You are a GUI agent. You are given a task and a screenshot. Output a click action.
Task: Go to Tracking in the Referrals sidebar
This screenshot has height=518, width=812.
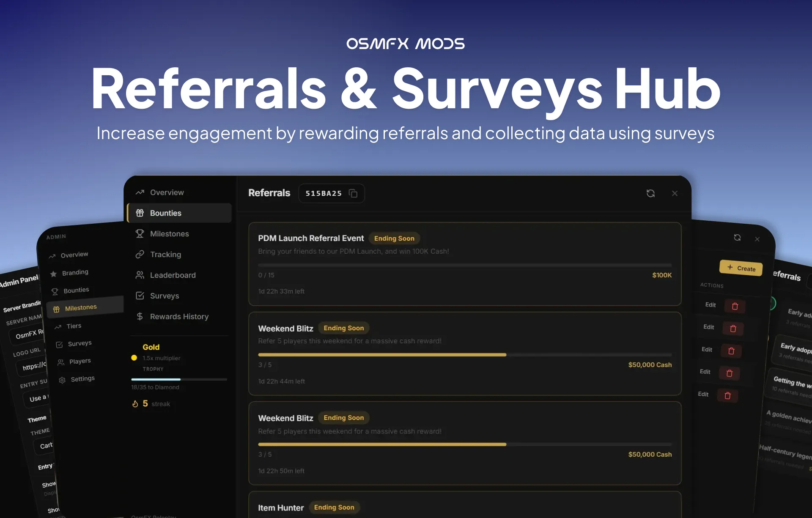click(x=179, y=255)
